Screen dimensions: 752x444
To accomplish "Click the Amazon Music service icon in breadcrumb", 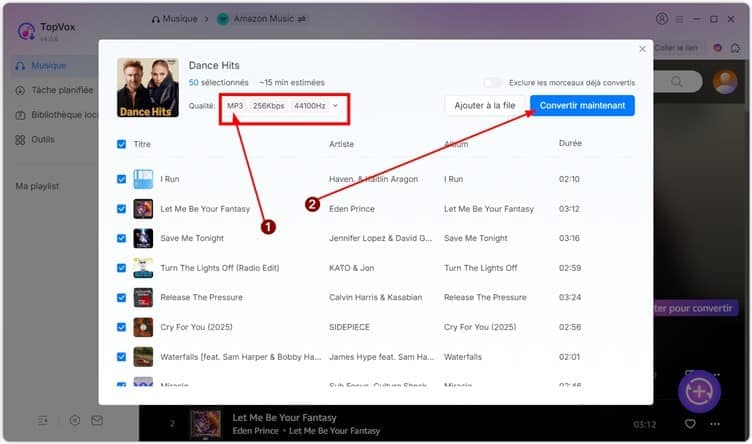I will [223, 19].
